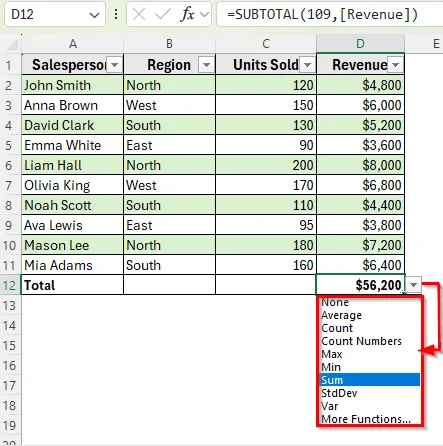Click the $3,600 revenue cell

[x=360, y=145]
